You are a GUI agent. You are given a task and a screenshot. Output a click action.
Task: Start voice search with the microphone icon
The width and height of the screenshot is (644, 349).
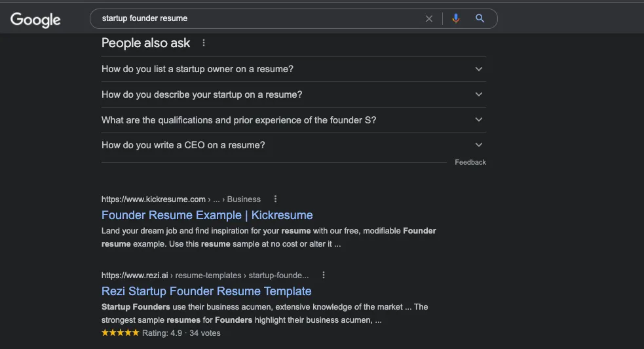pyautogui.click(x=455, y=18)
